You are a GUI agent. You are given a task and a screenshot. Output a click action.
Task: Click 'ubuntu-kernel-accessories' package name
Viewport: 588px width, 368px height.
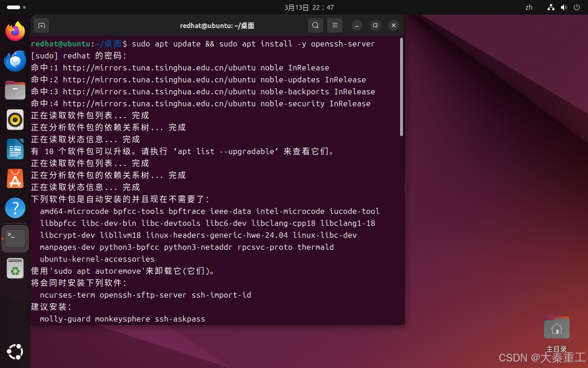click(97, 259)
